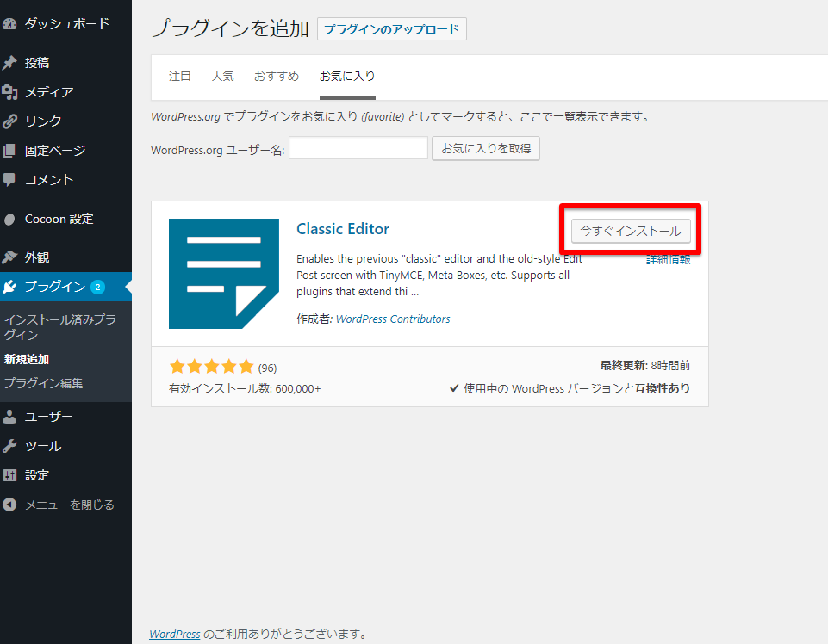Click the collapse menu arrow icon
828x644 pixels.
click(x=9, y=505)
